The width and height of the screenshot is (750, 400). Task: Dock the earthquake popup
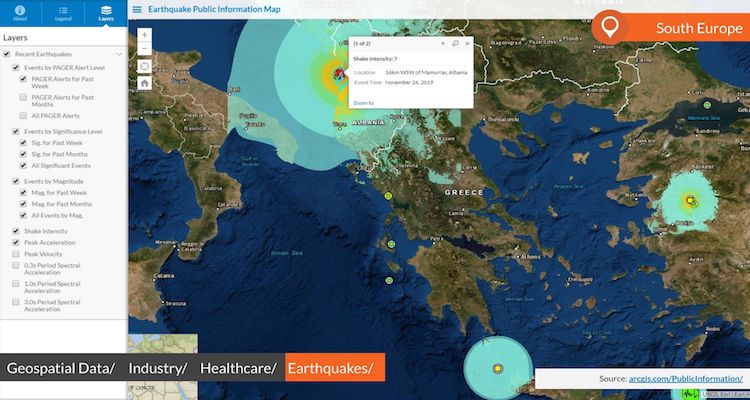(455, 44)
